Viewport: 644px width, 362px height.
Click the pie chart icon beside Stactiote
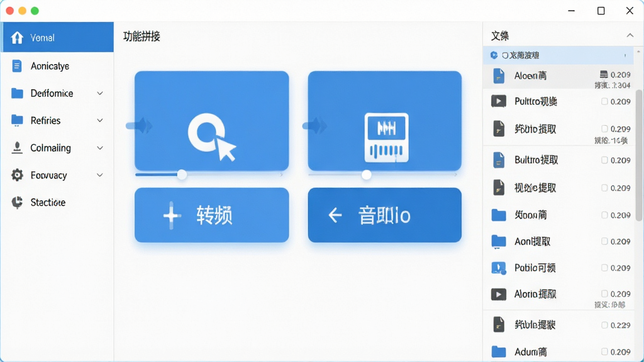pyautogui.click(x=17, y=202)
